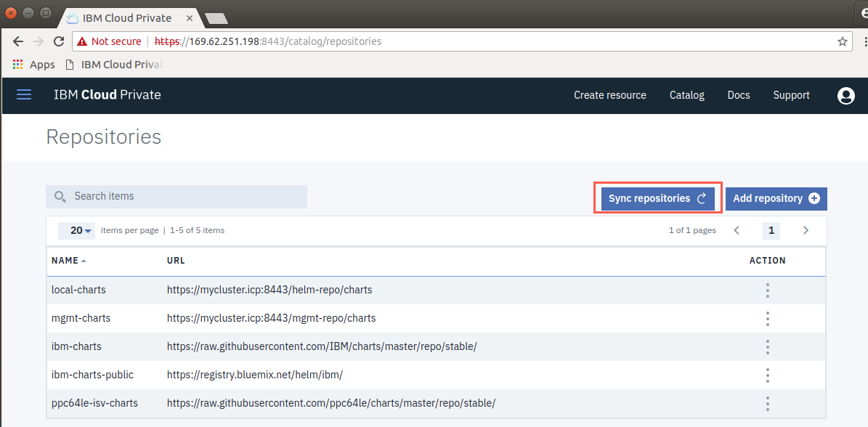Click the browser address bar URL
This screenshot has width=868, height=427.
(x=268, y=41)
